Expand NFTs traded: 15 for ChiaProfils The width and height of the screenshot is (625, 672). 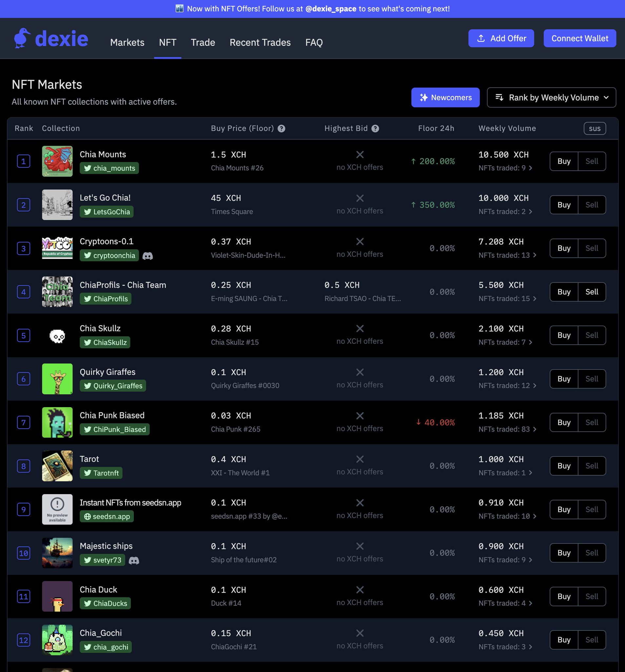pos(507,299)
